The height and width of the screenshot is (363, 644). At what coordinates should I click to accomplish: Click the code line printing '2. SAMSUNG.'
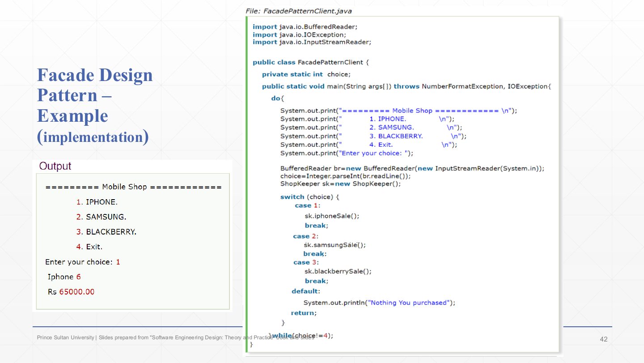point(371,128)
